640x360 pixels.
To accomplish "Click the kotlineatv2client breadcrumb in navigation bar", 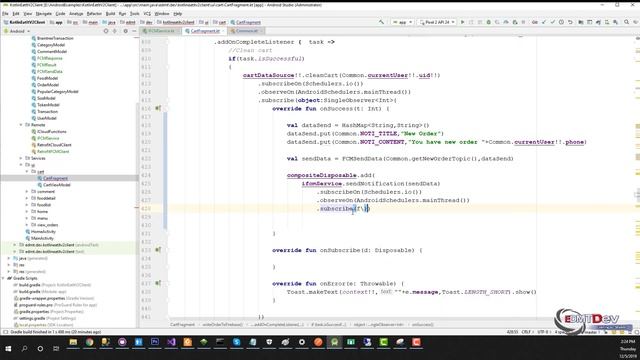I will coord(176,22).
